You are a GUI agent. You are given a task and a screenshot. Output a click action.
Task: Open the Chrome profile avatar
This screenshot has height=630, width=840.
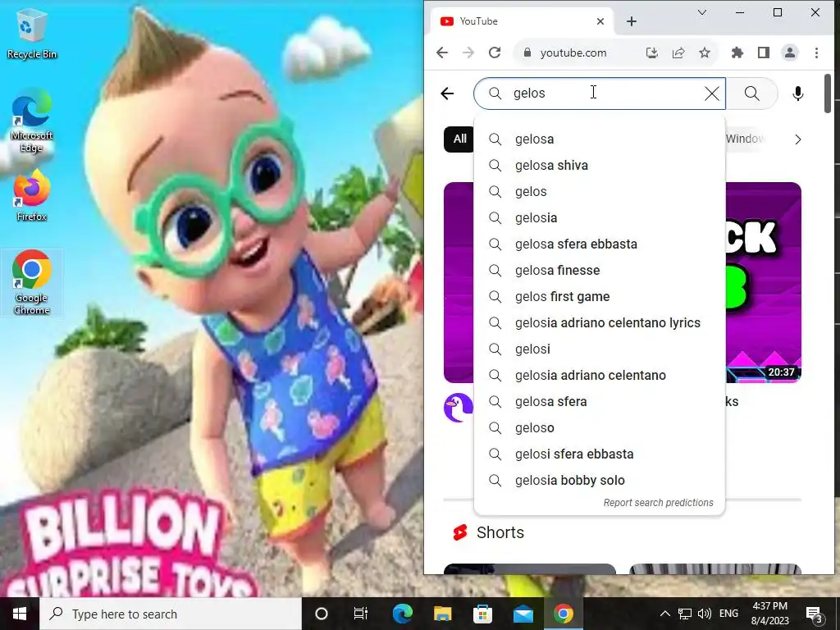pyautogui.click(x=790, y=52)
